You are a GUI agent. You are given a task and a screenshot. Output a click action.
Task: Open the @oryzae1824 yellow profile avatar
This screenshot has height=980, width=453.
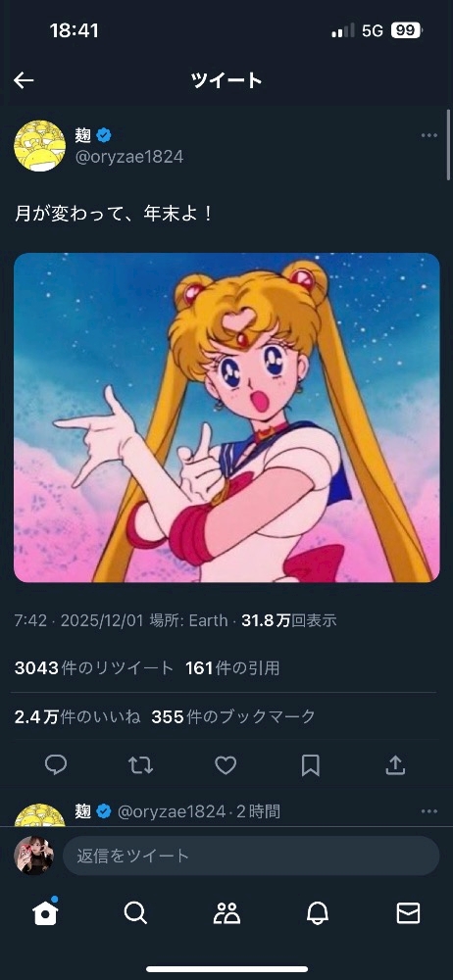39,146
